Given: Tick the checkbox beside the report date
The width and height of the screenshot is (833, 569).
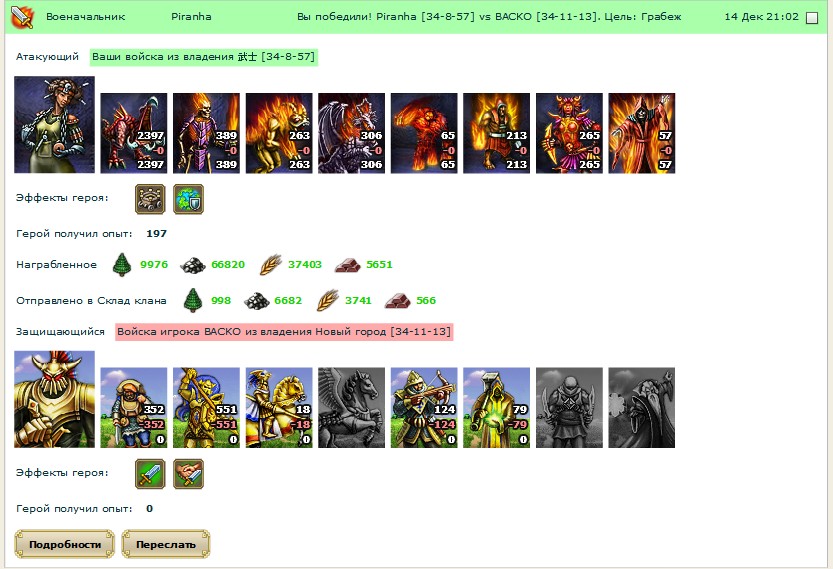Looking at the screenshot, I should point(812,18).
